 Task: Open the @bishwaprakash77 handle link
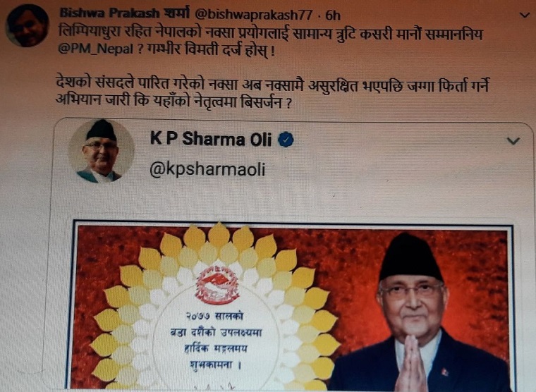pyautogui.click(x=253, y=15)
